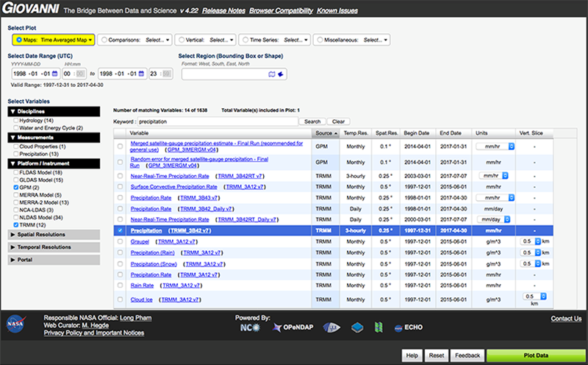The width and height of the screenshot is (588, 365).
Task: Open the region map selector icon
Action: point(272,74)
